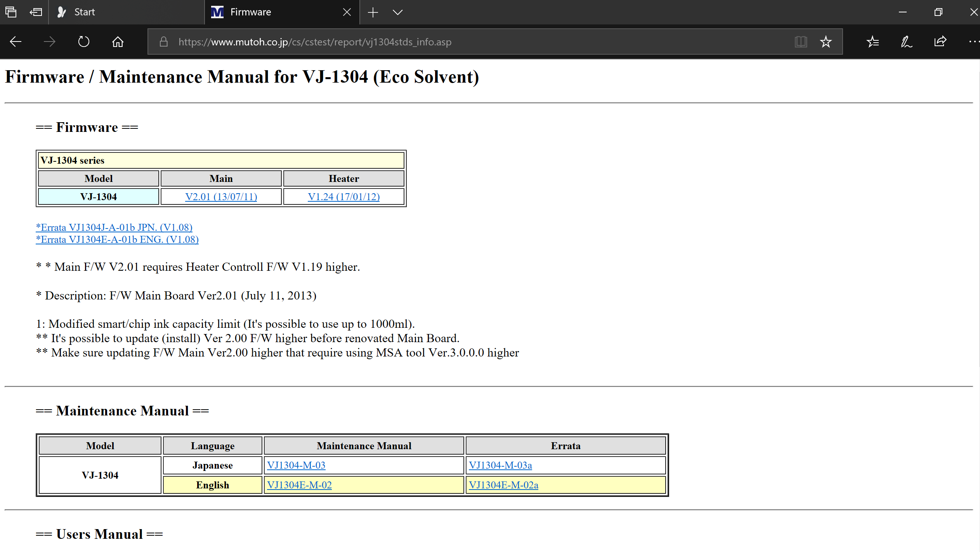
Task: Open English errata VJ1304E-M-02a
Action: click(x=503, y=485)
